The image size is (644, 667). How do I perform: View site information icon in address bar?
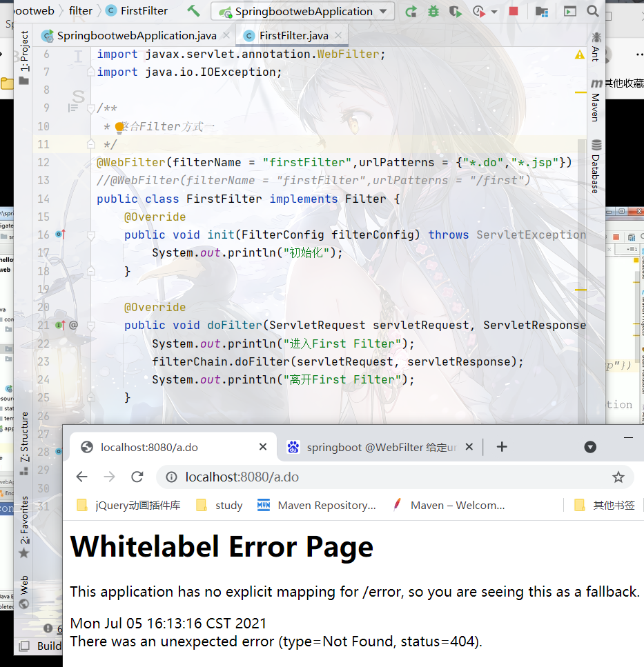tap(172, 477)
